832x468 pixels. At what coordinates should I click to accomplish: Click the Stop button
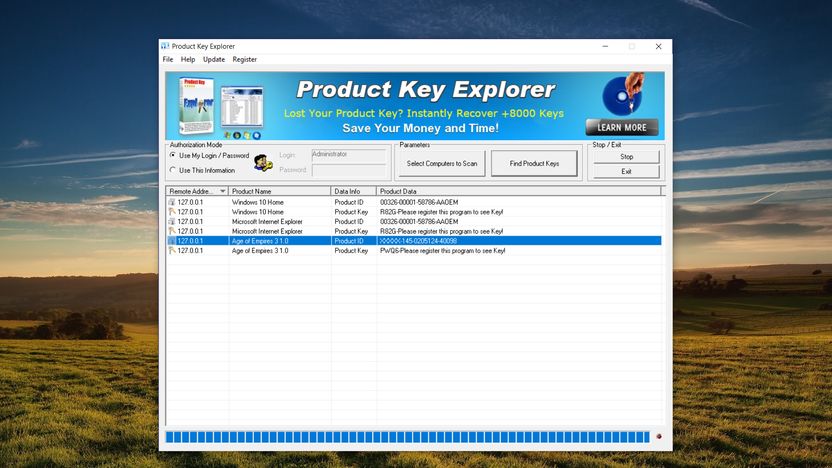pyautogui.click(x=626, y=157)
